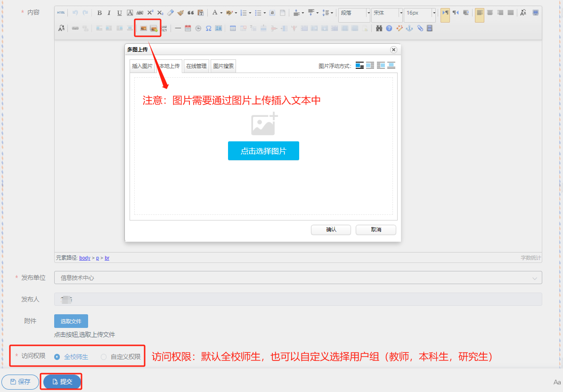
Task: Choose the 自定义权限 radio option
Action: coord(104,357)
